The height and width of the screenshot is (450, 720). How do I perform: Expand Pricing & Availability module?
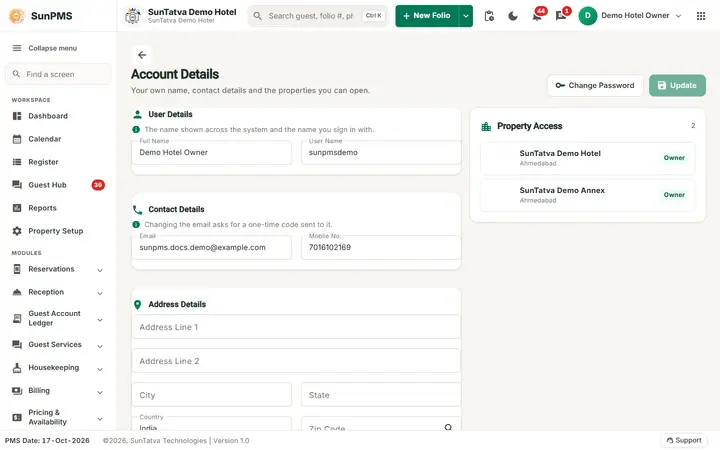(100, 418)
